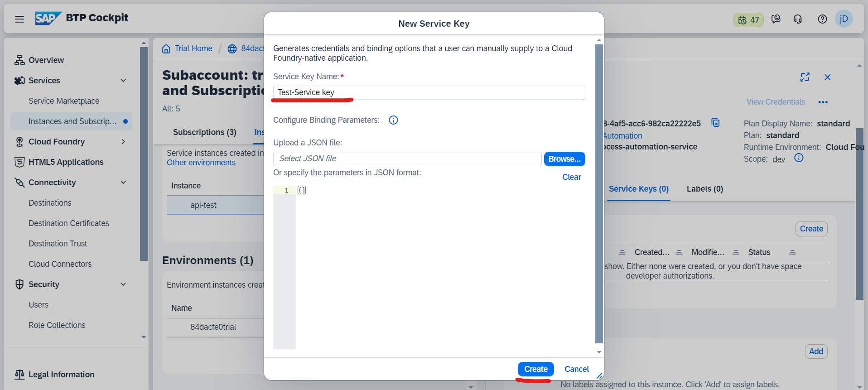Open Destination Trust
868x390 pixels.
click(x=58, y=244)
